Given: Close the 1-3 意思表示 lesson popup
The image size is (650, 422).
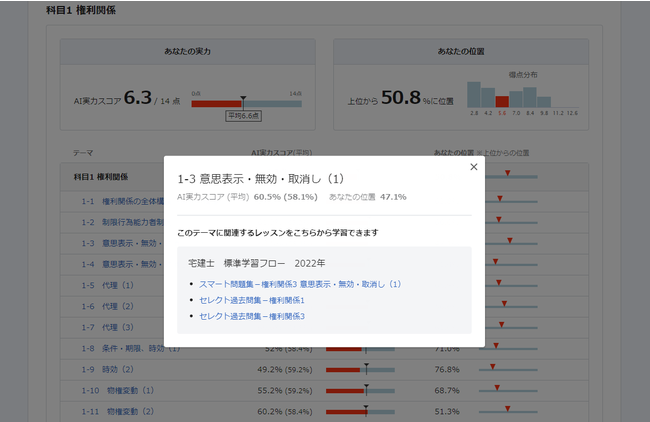Looking at the screenshot, I should pyautogui.click(x=473, y=168).
